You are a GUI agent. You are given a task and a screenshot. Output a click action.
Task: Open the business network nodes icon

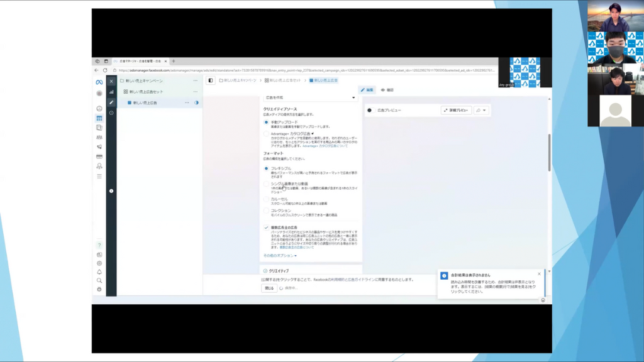coord(99,166)
